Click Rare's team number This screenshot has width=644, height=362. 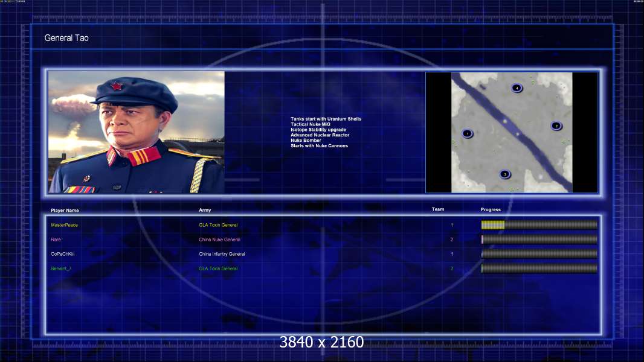[x=452, y=240]
